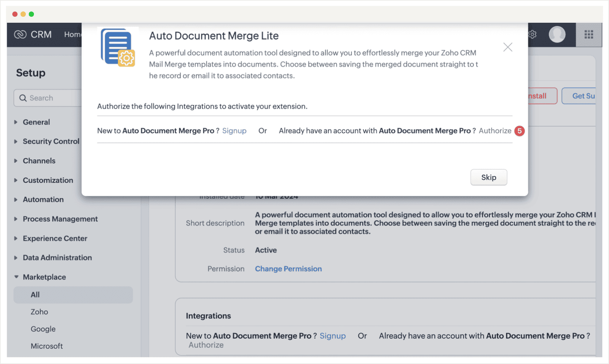This screenshot has height=364, width=609.
Task: Click the Security Control menu label
Action: pos(51,141)
